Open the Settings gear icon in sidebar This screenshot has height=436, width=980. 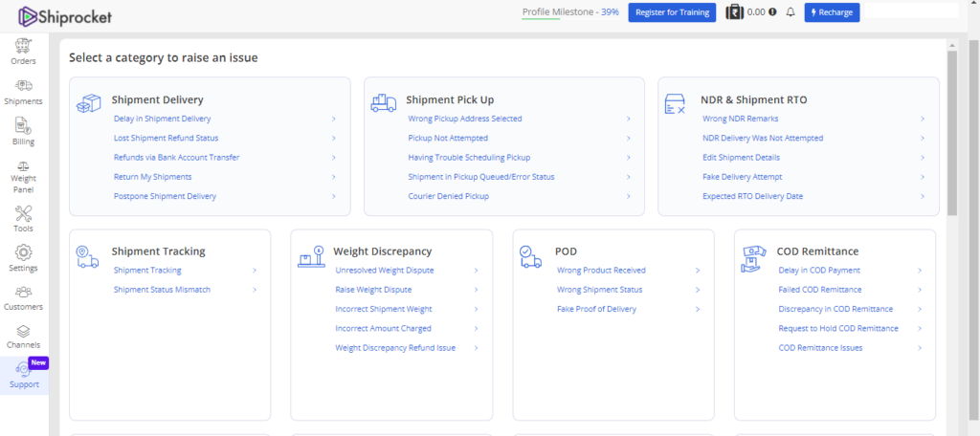point(24,252)
